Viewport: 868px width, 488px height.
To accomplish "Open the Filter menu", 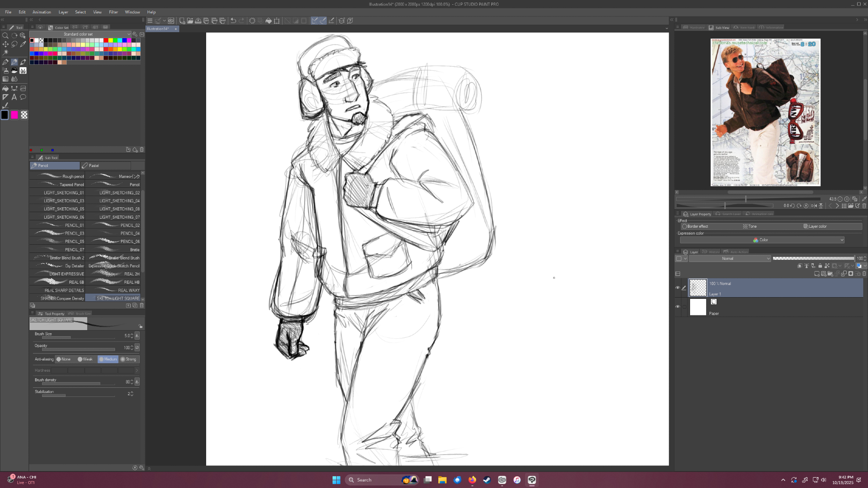I will click(x=113, y=12).
